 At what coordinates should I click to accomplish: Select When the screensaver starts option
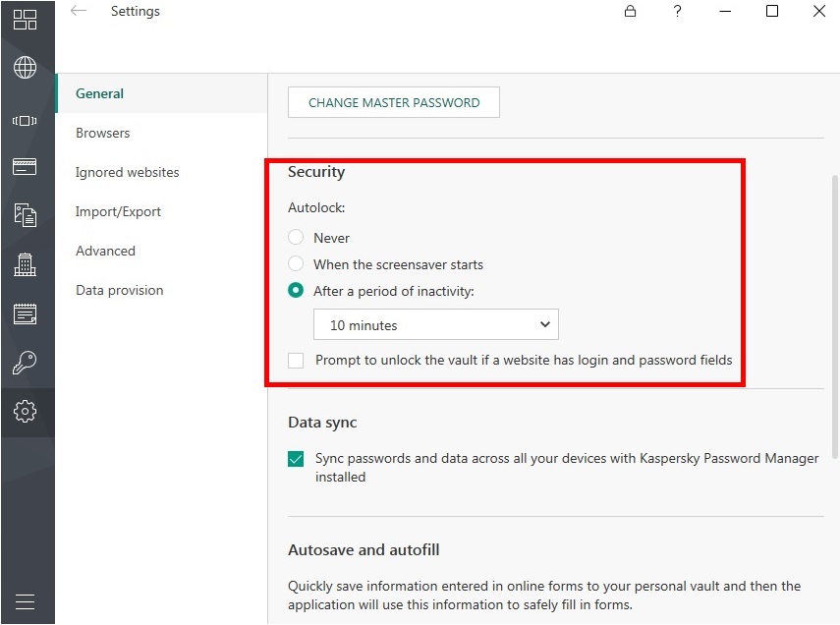click(296, 263)
